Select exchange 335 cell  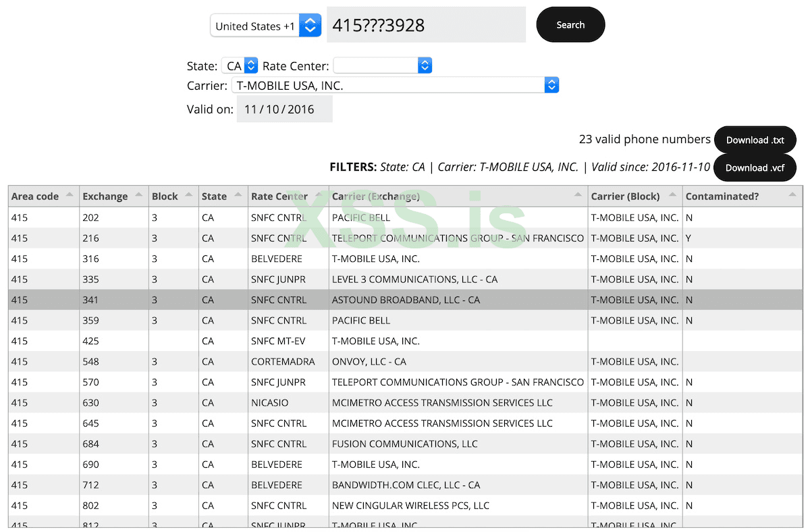(114, 280)
